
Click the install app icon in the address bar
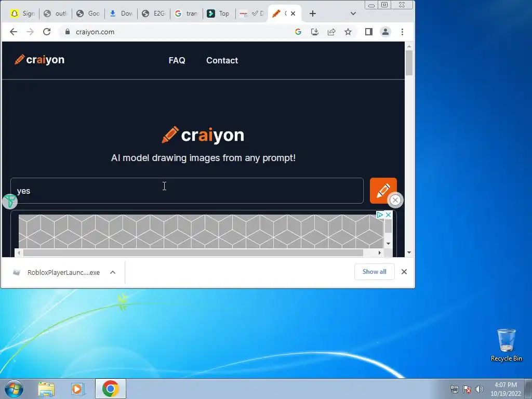click(315, 32)
